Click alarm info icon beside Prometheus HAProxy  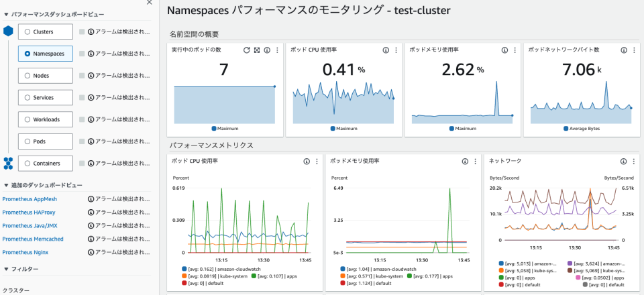point(91,213)
